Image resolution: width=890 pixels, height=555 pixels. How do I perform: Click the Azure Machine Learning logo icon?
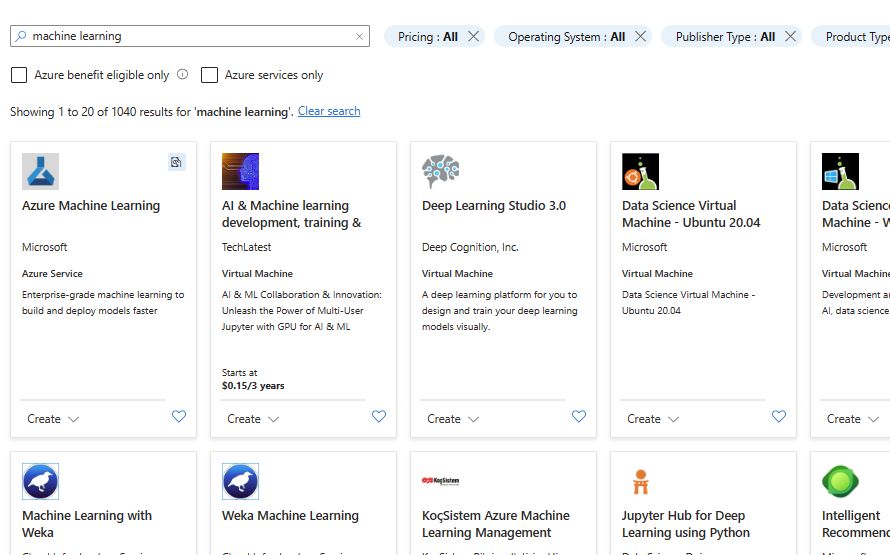[40, 171]
